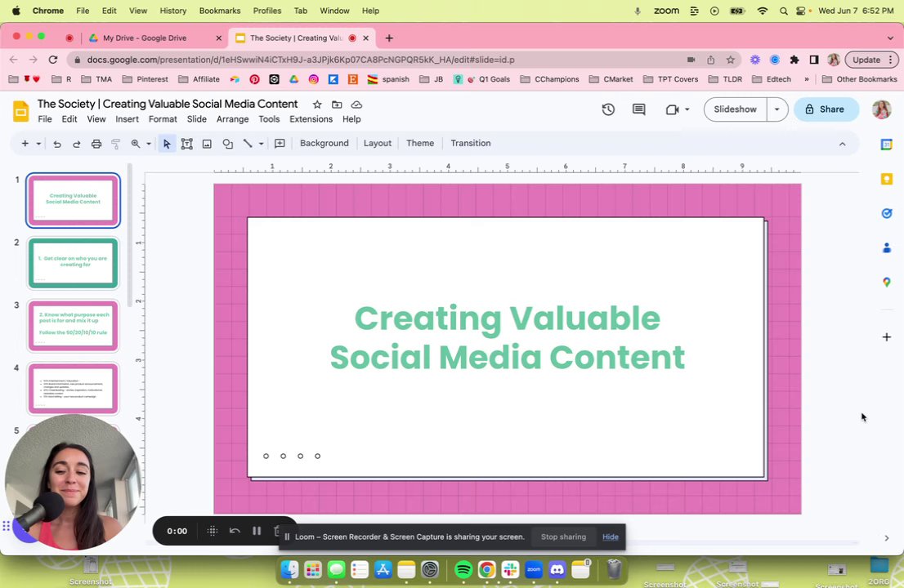Select slide 3 thumbnail in filmstrip
904x588 pixels.
[x=74, y=326]
